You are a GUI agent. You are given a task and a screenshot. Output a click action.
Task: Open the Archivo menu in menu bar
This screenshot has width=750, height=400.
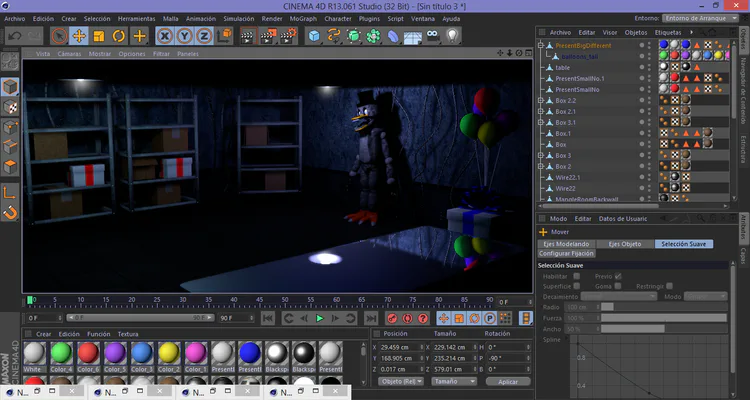[14, 19]
